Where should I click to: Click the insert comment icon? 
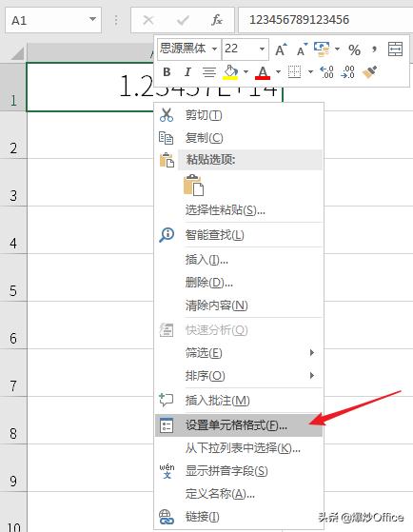[167, 400]
